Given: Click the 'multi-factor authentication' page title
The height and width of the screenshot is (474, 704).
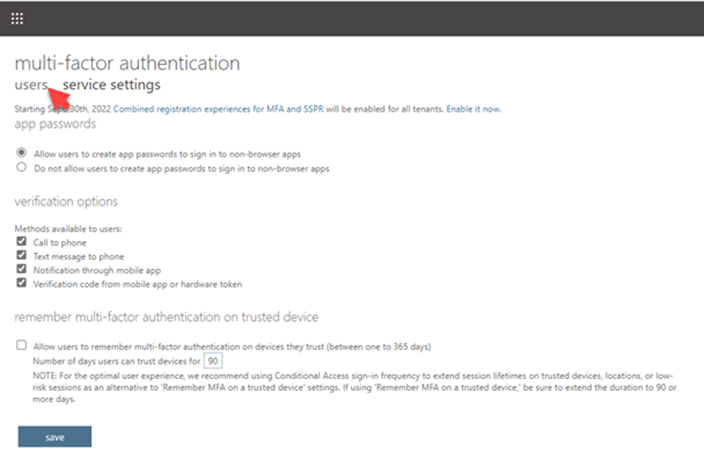Looking at the screenshot, I should coord(127,63).
